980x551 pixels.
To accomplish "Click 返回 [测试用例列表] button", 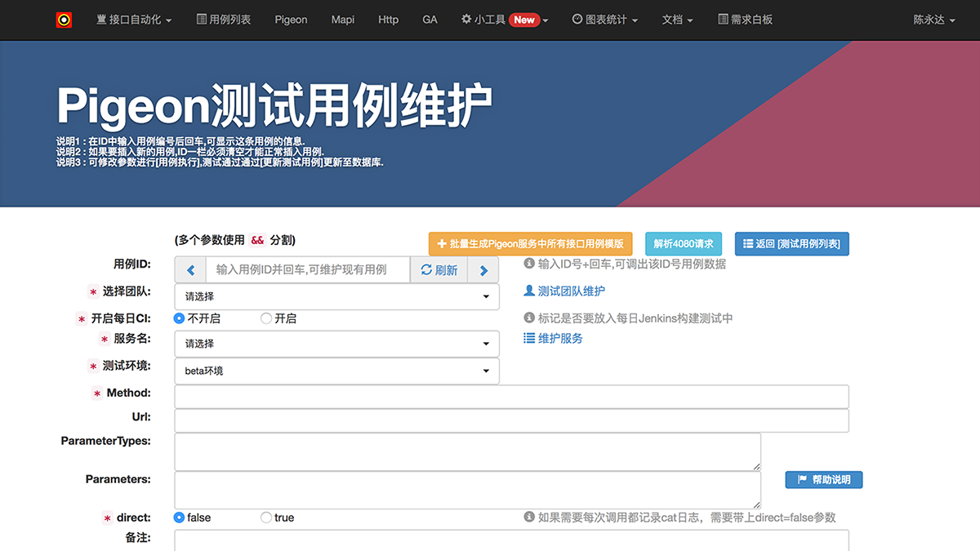I will tap(792, 243).
